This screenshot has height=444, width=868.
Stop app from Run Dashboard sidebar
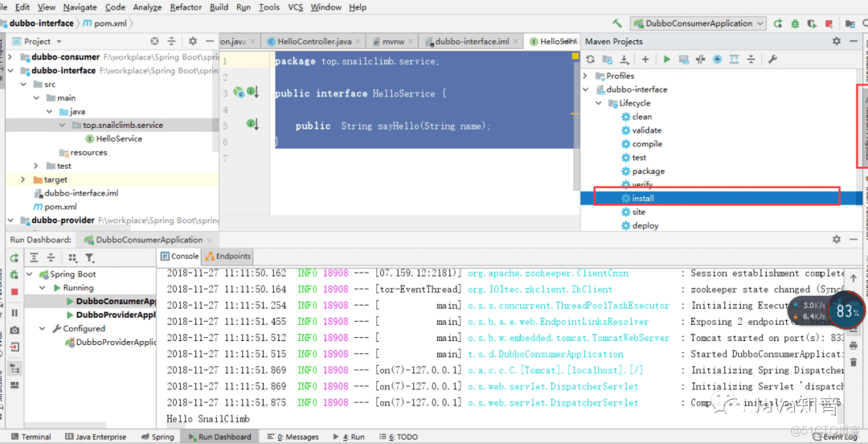coord(14,291)
